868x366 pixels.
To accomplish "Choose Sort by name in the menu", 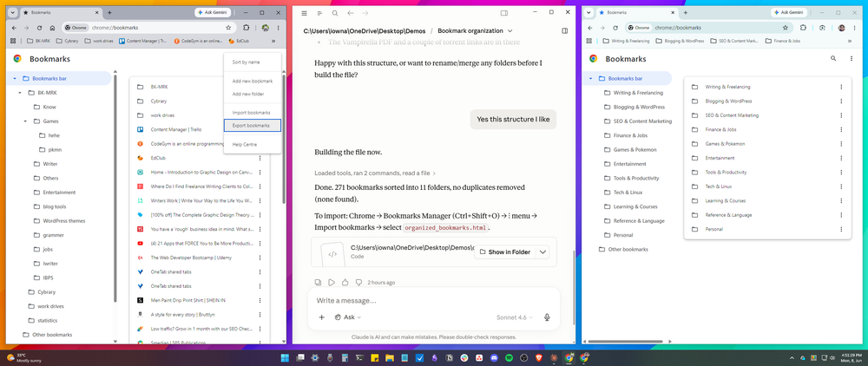I will coord(253,62).
